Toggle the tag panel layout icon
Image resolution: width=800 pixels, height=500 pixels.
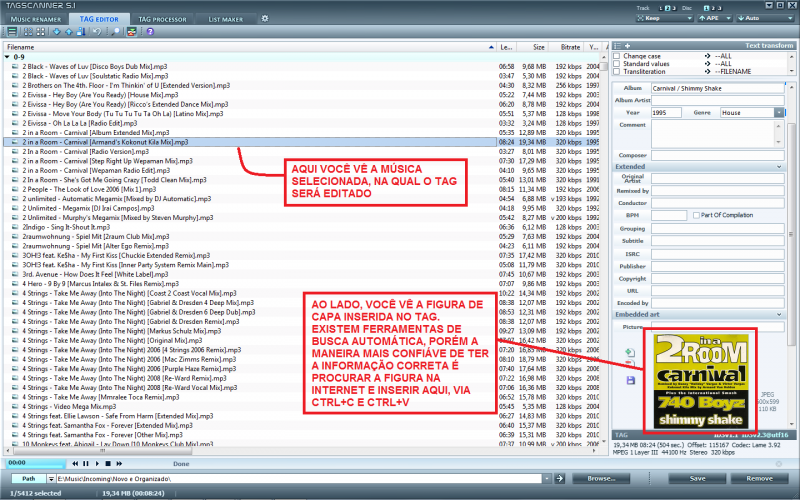click(132, 32)
